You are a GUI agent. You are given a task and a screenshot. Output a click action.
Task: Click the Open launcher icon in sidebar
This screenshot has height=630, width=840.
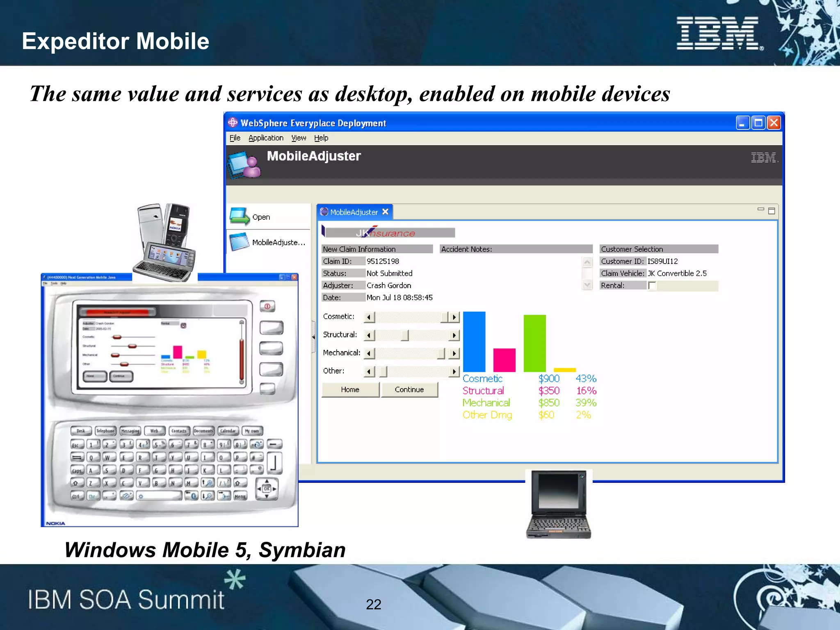click(x=240, y=216)
